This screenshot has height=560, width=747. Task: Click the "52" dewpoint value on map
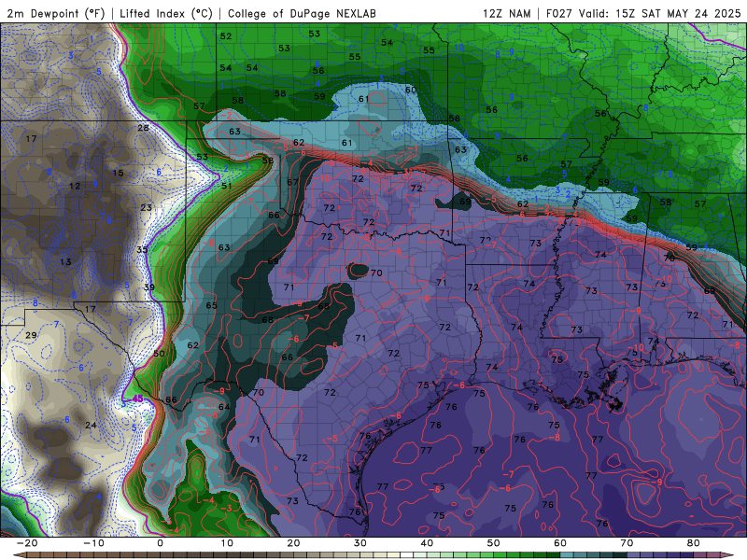coord(226,36)
